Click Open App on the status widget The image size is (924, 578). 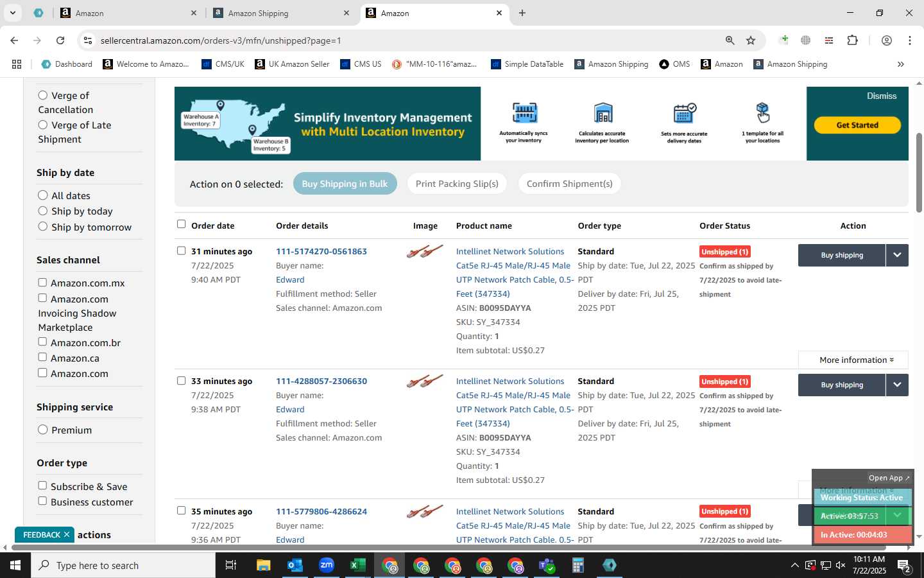(x=889, y=478)
